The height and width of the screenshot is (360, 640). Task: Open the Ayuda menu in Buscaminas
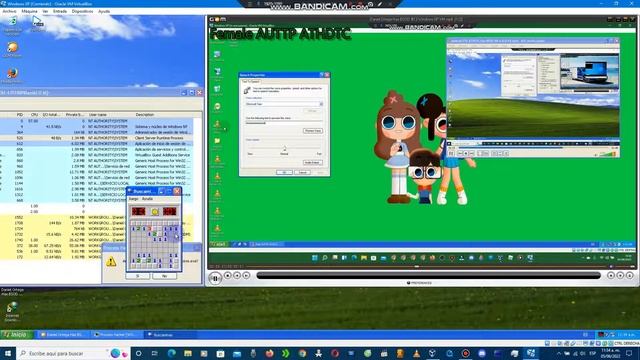147,199
